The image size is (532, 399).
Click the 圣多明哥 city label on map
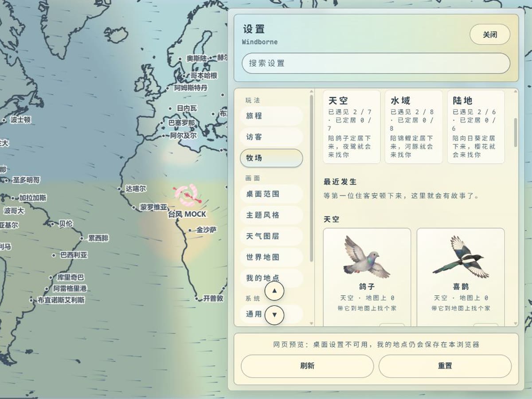coord(26,180)
